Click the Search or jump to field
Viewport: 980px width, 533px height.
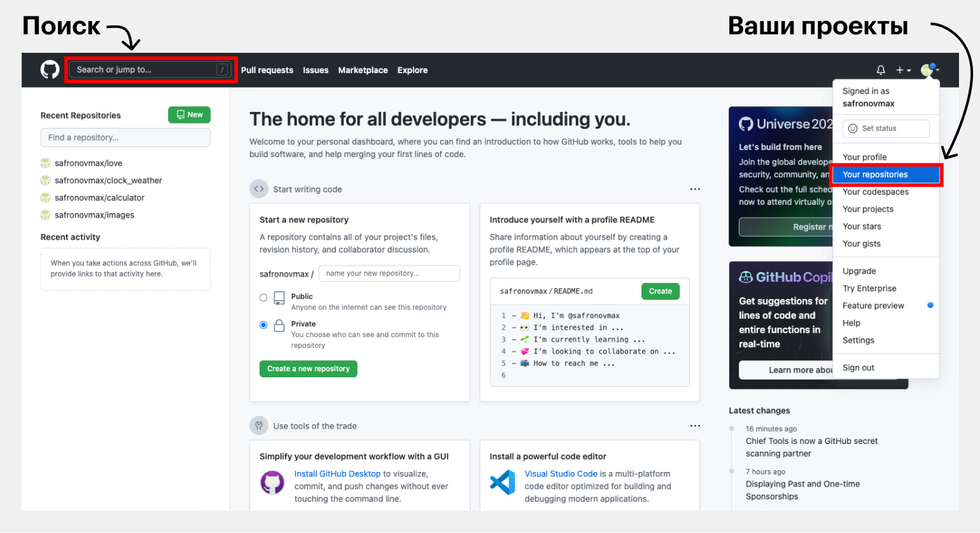tap(145, 69)
